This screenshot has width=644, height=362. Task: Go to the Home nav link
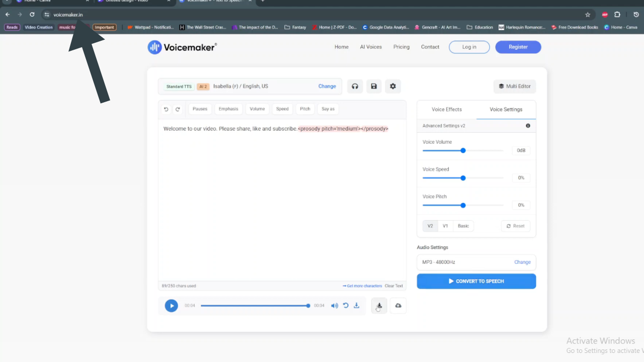[342, 47]
